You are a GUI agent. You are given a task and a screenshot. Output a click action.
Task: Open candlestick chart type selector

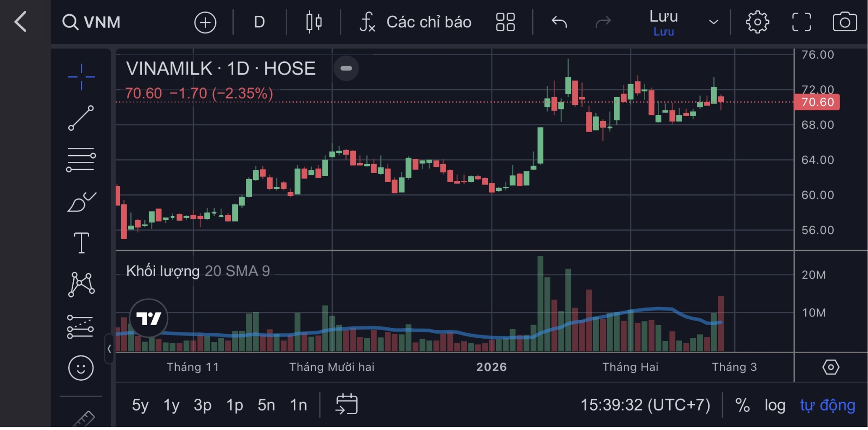(x=314, y=22)
